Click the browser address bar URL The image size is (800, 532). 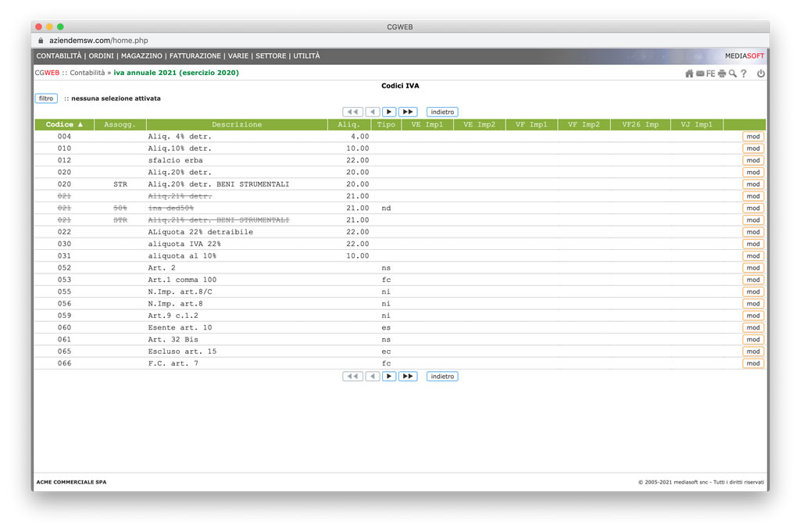(x=98, y=41)
